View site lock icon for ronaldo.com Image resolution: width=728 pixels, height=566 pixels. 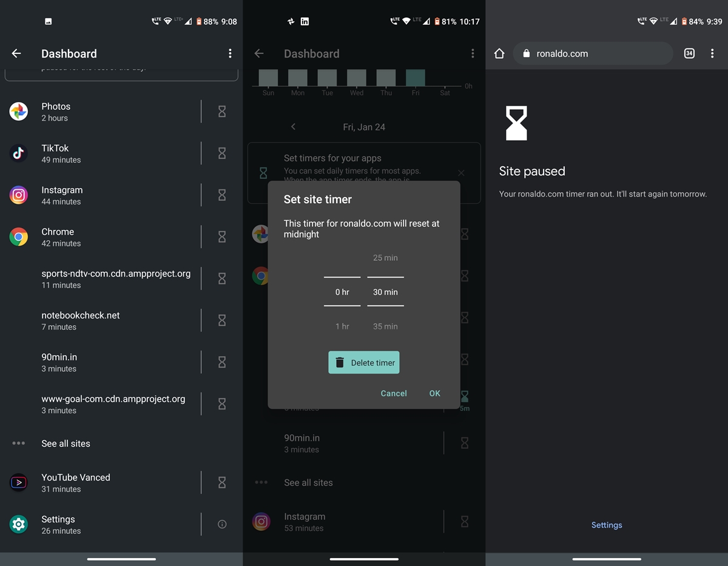(x=526, y=53)
